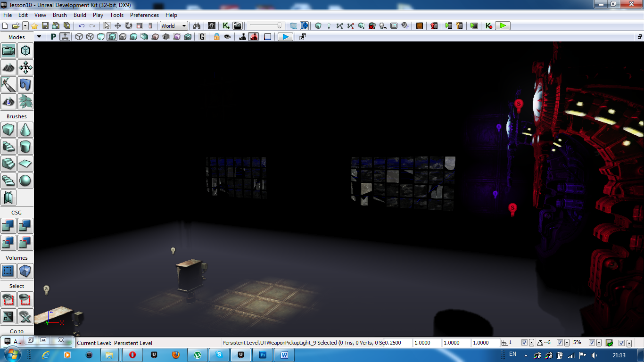Screen dimensions: 644x362
Task: Create a Linear Staircase brush
Action: point(8,164)
